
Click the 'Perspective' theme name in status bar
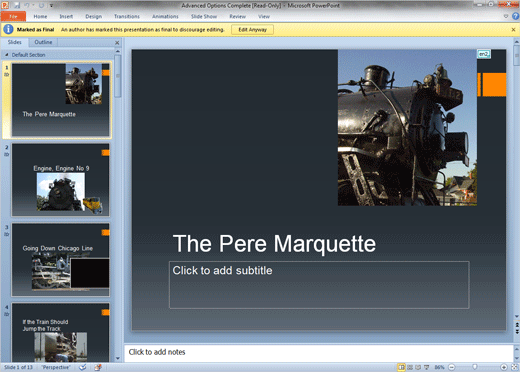[x=56, y=367]
